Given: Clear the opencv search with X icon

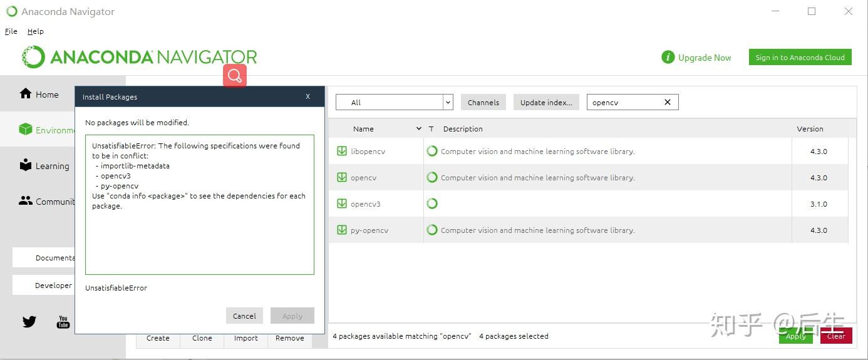Looking at the screenshot, I should pos(667,102).
